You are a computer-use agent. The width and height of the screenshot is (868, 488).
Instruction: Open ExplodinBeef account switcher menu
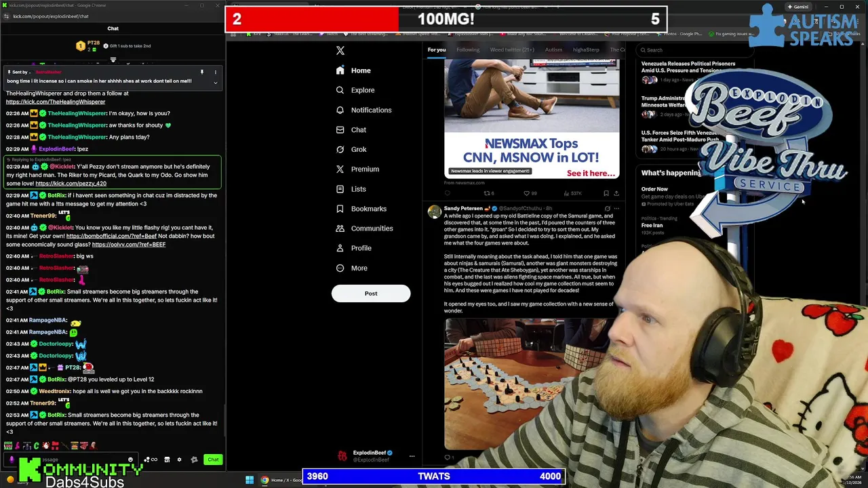(412, 456)
